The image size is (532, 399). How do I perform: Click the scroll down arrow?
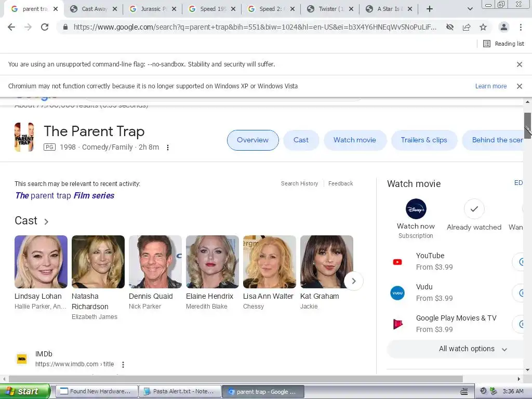point(528,370)
